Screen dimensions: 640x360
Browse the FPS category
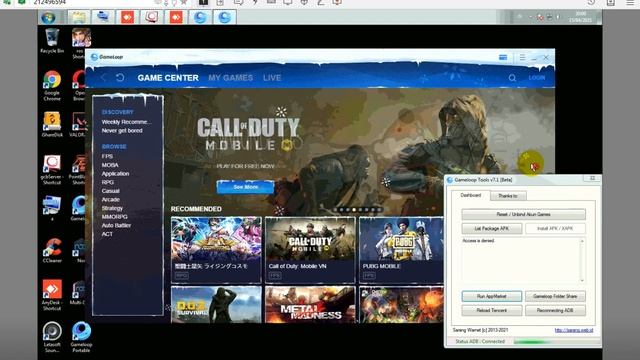click(107, 156)
